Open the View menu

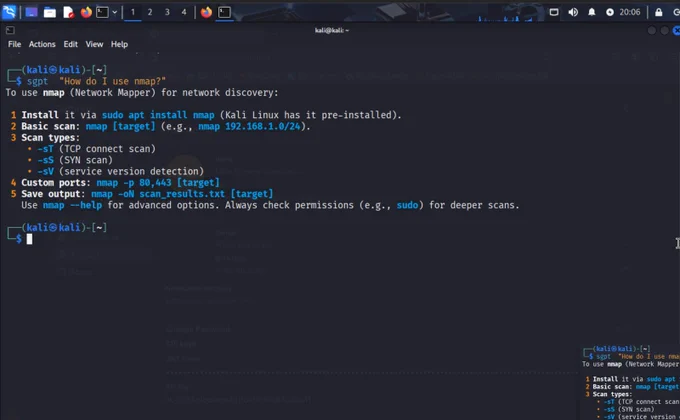pyautogui.click(x=94, y=44)
